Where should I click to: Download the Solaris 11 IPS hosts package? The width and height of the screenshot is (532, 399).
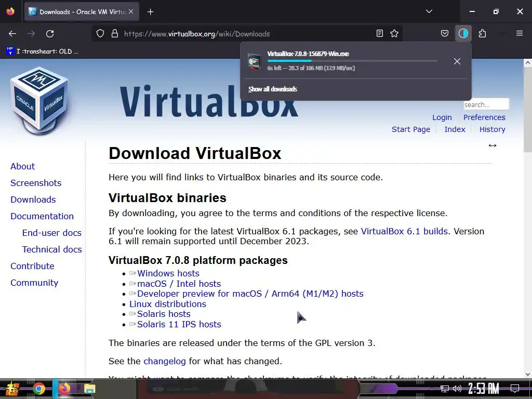click(x=179, y=324)
